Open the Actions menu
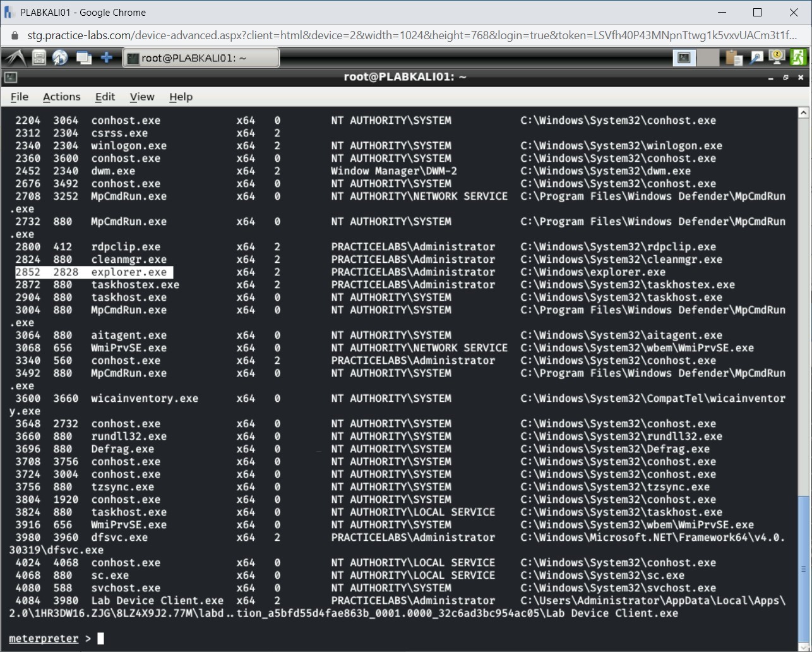The width and height of the screenshot is (812, 652). [x=61, y=97]
